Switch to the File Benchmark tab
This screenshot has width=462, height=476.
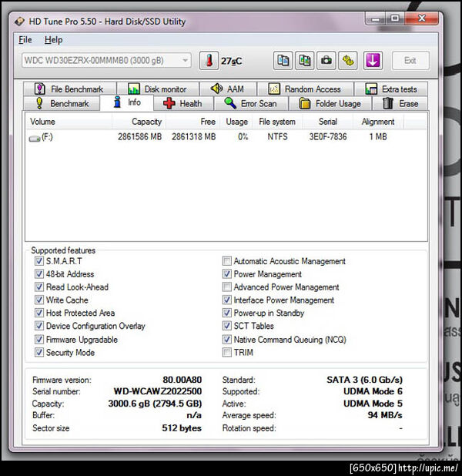click(x=70, y=89)
